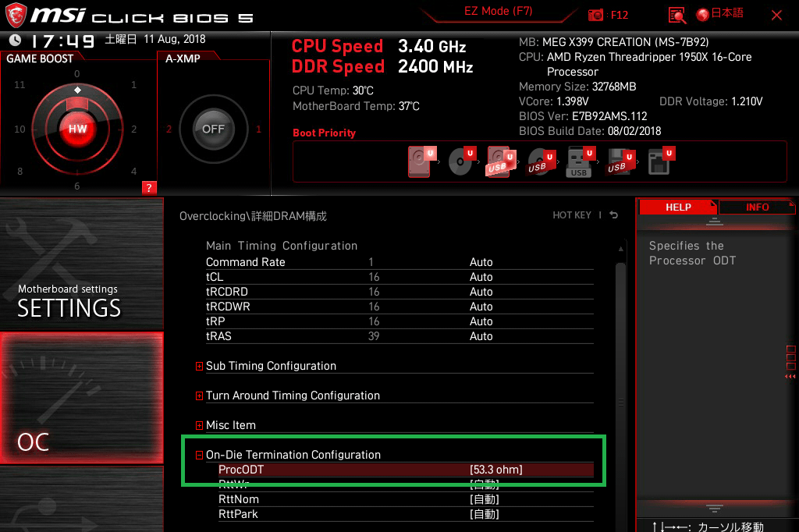Click help panel top grip handle
Screen dimensions: 799x532
coord(715,222)
